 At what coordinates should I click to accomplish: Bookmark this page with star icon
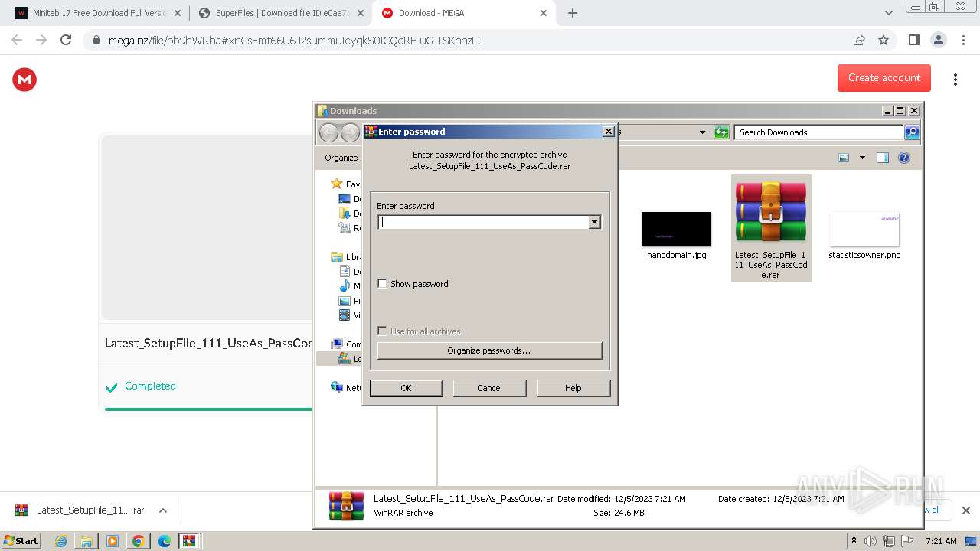[884, 40]
